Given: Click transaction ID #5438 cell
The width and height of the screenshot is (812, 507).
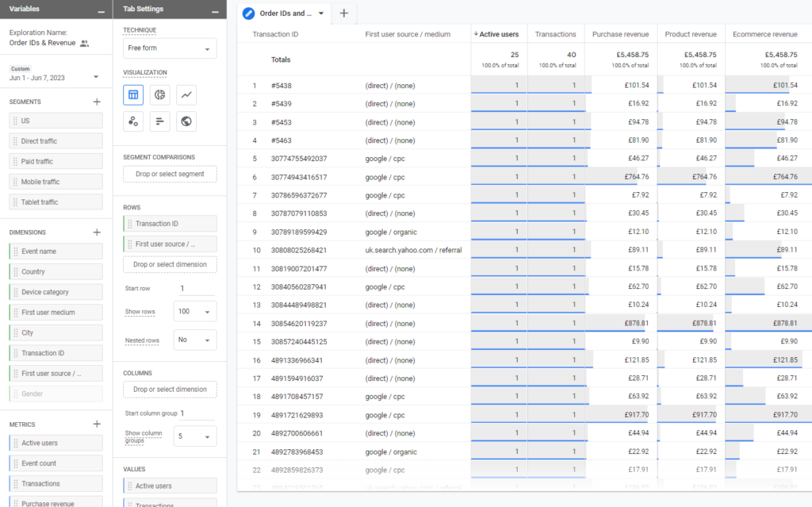Looking at the screenshot, I should pos(282,86).
